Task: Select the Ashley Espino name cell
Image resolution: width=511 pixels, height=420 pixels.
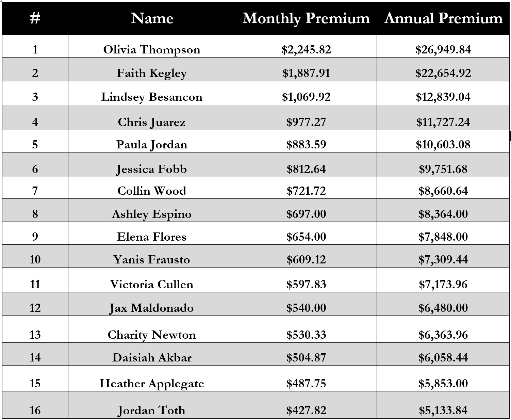Action: (151, 210)
